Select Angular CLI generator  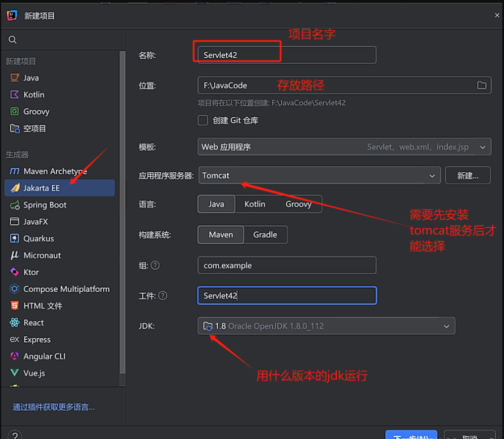(x=60, y=356)
